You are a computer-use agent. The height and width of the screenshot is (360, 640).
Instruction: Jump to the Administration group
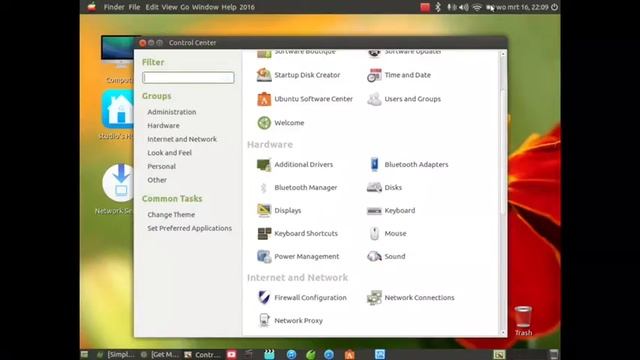point(172,112)
